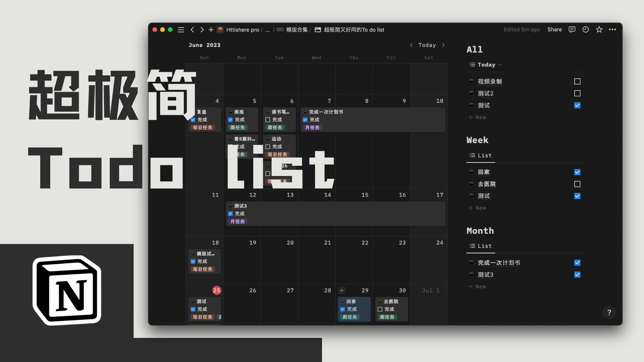This screenshot has height=362, width=644.
Task: Select the Week List view tab
Action: tap(481, 156)
